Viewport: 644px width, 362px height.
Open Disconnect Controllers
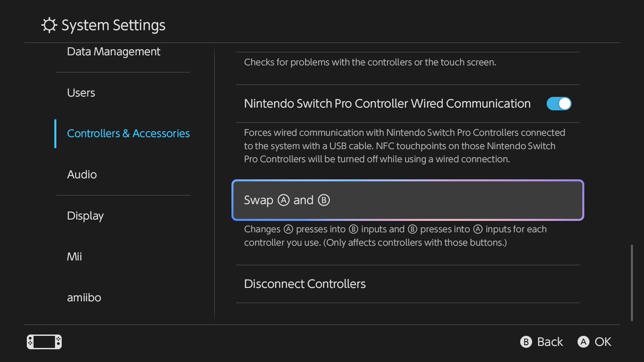tap(305, 284)
